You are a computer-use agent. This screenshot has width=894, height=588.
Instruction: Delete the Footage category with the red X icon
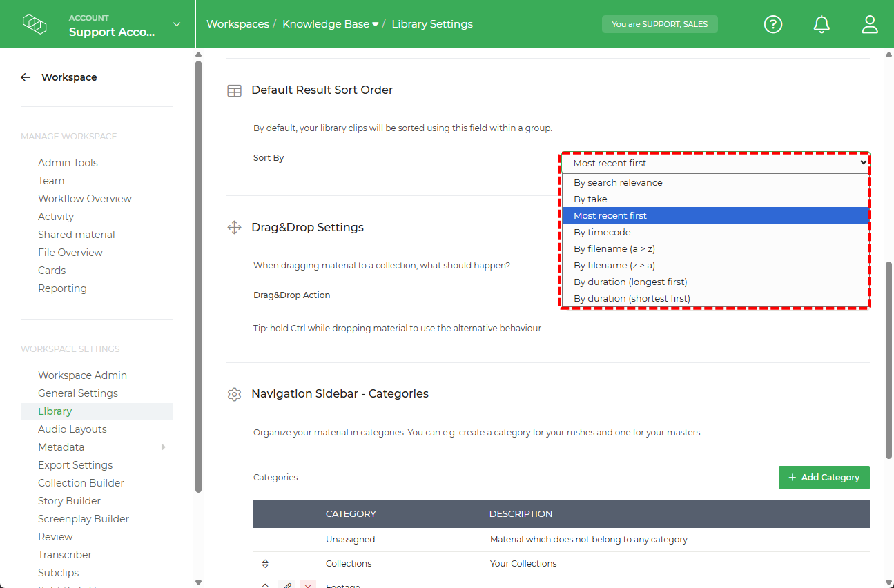307,585
